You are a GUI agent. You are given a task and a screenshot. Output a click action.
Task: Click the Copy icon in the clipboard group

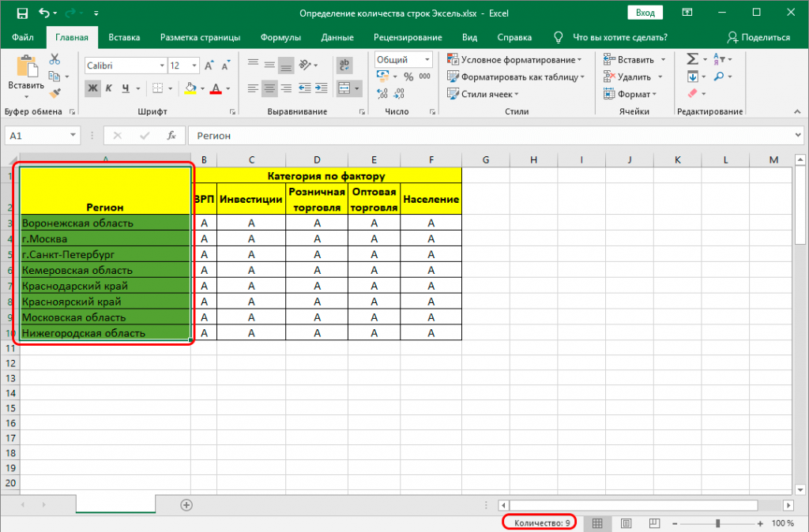(x=55, y=77)
